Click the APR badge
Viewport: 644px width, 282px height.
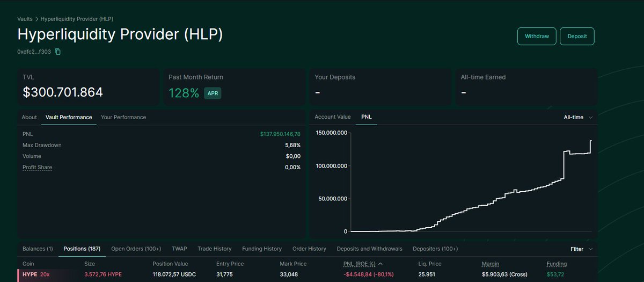pyautogui.click(x=213, y=93)
